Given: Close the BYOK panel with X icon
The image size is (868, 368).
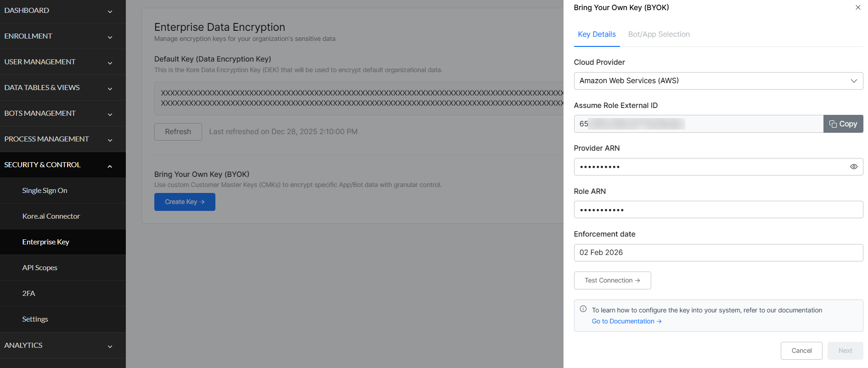Looking at the screenshot, I should [x=857, y=7].
